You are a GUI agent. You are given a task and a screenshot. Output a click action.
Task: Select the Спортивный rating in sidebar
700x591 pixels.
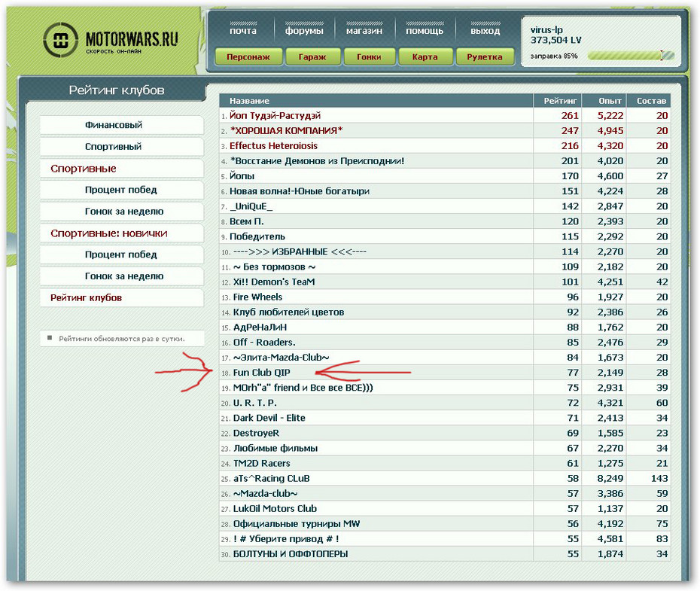coord(114,147)
